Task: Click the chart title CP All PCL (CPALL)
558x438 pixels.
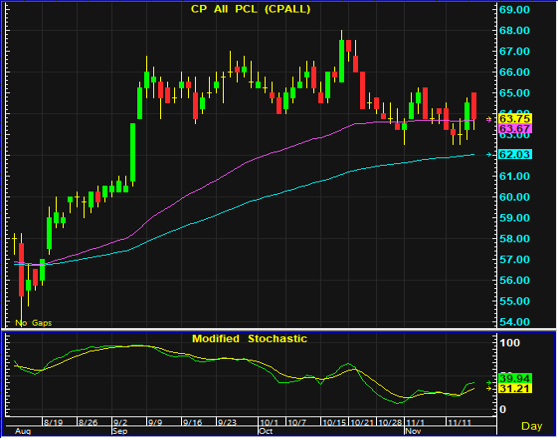Action: point(251,9)
